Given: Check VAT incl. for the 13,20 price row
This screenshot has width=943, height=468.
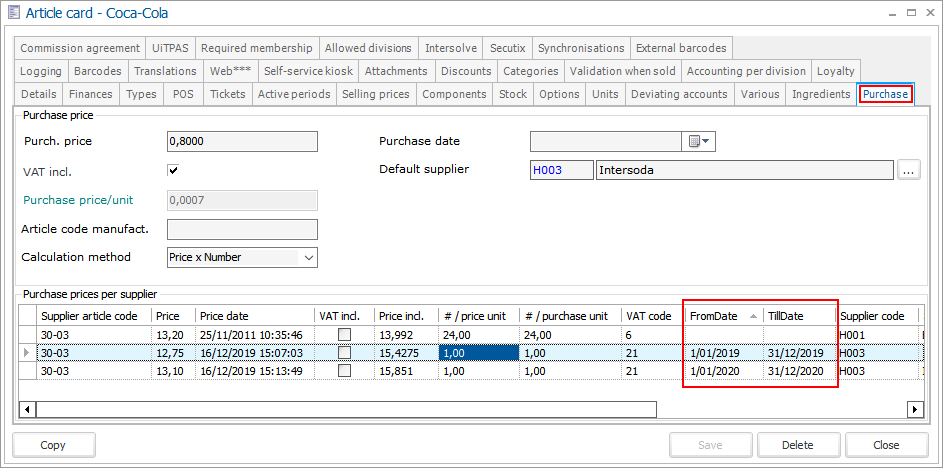Looking at the screenshot, I should pos(344,334).
